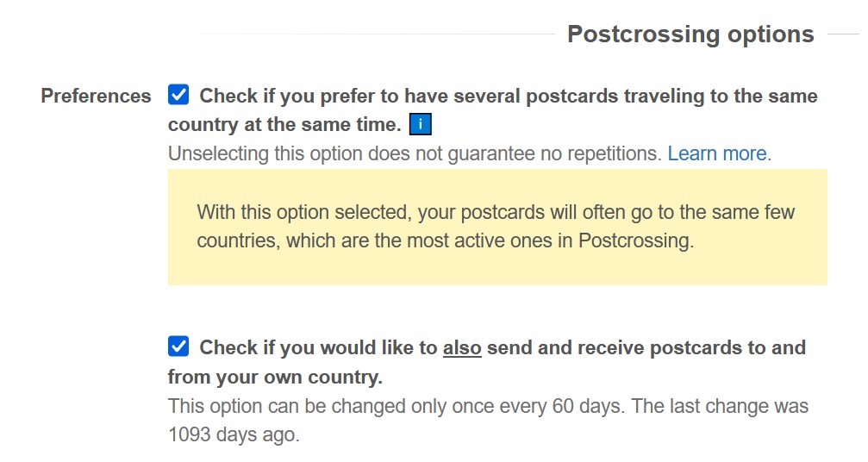This screenshot has width=868, height=462.
Task: Click the blue info icon
Action: click(x=420, y=125)
